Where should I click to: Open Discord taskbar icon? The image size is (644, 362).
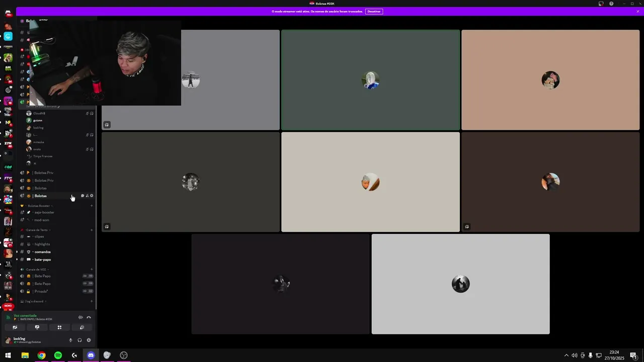(x=91, y=355)
